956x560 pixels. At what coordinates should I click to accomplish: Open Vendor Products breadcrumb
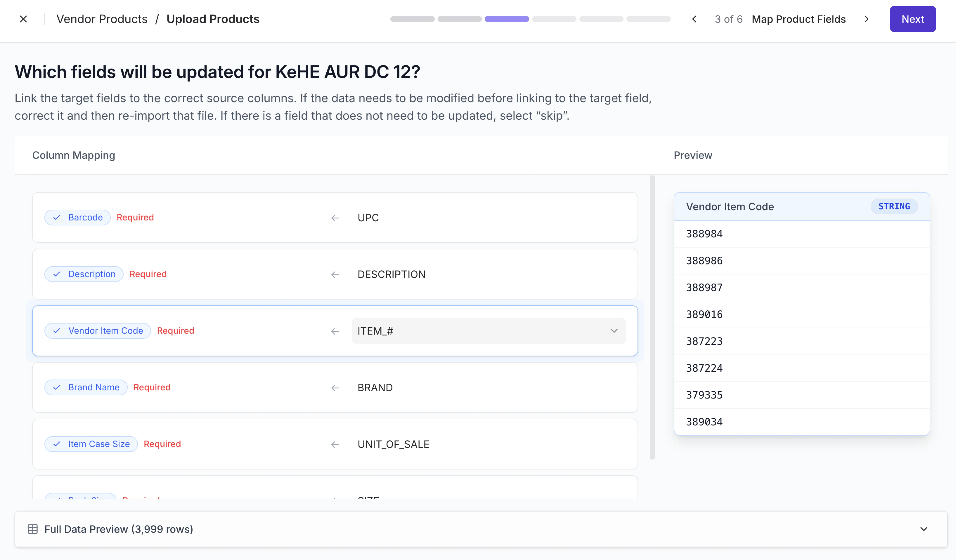coord(102,19)
